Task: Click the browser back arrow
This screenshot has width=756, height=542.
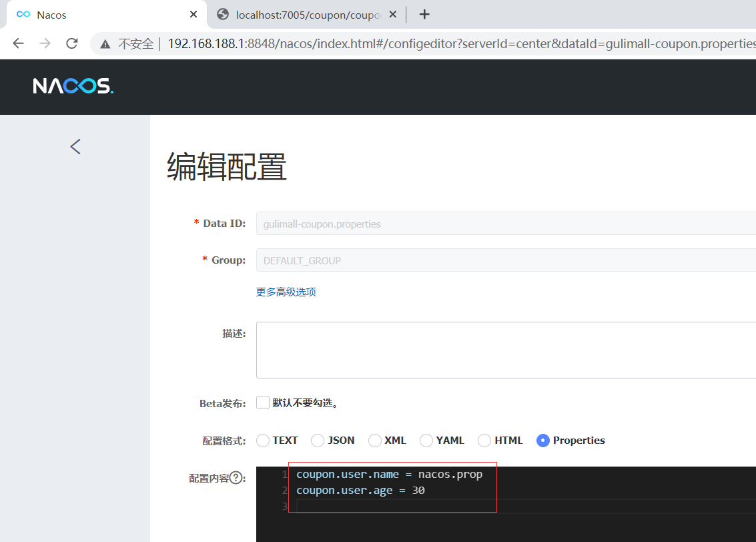Action: [18, 43]
